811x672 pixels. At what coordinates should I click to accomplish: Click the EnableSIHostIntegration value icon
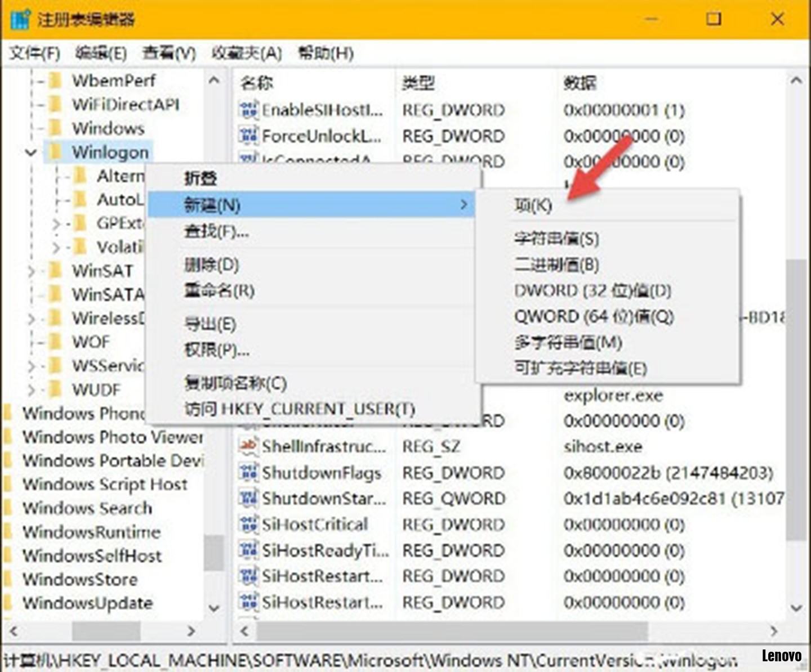tap(248, 110)
